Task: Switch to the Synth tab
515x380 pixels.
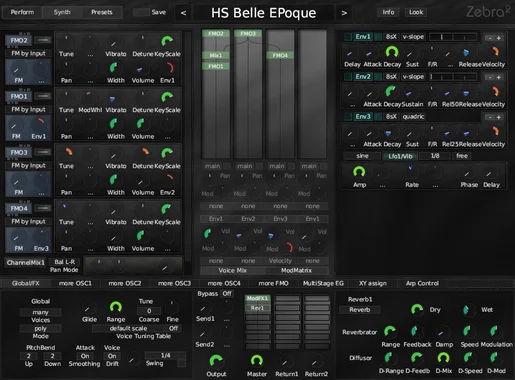Action: [x=62, y=12]
